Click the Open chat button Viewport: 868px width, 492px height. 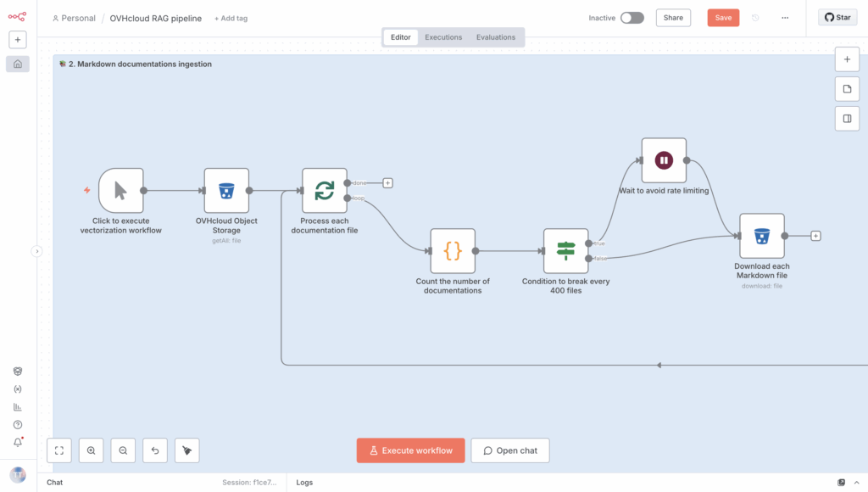click(x=510, y=450)
